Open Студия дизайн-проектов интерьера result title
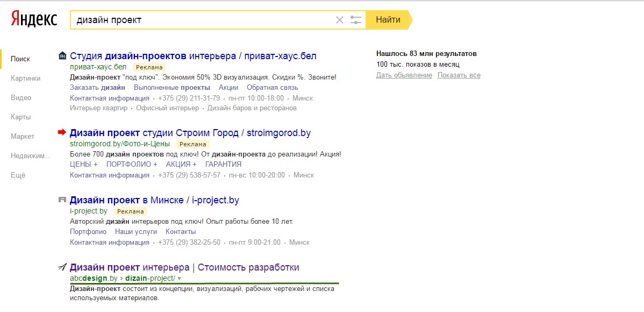This screenshot has width=644, height=312. (193, 56)
